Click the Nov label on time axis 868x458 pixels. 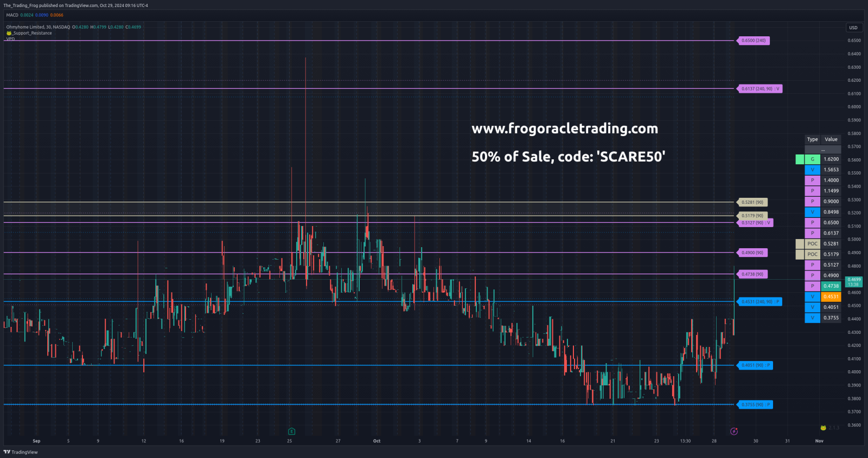pos(819,441)
